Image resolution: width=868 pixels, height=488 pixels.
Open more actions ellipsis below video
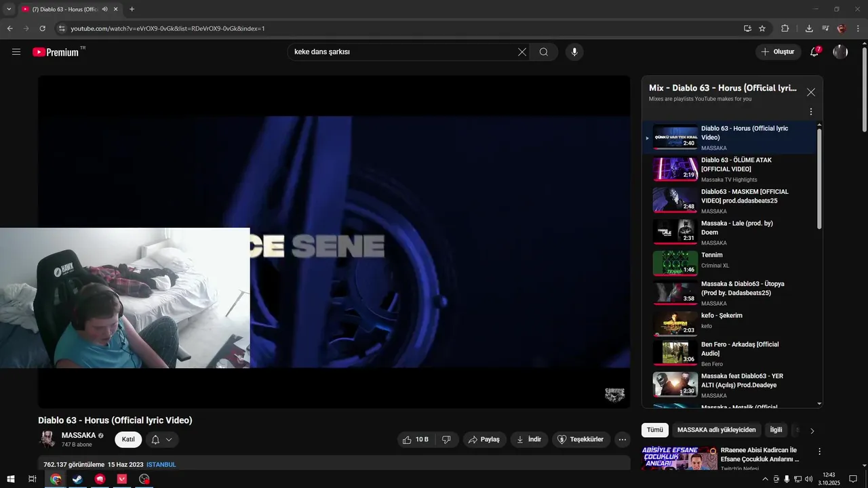pyautogui.click(x=623, y=440)
